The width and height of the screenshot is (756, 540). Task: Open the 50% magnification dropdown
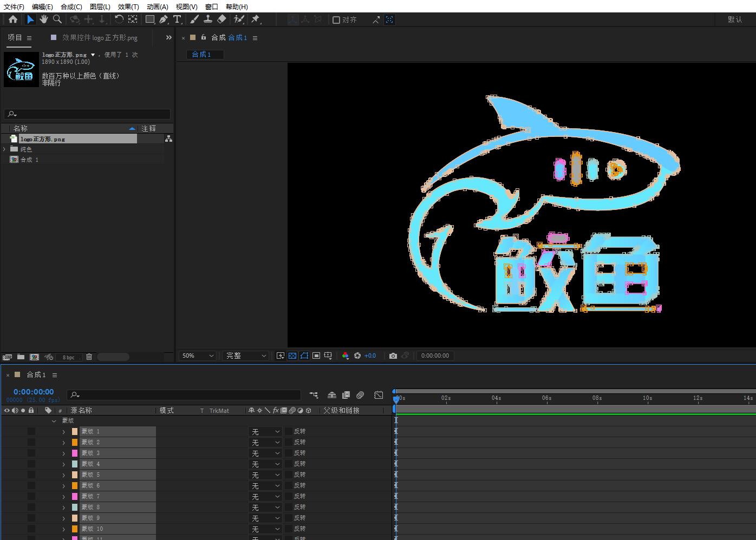click(198, 355)
